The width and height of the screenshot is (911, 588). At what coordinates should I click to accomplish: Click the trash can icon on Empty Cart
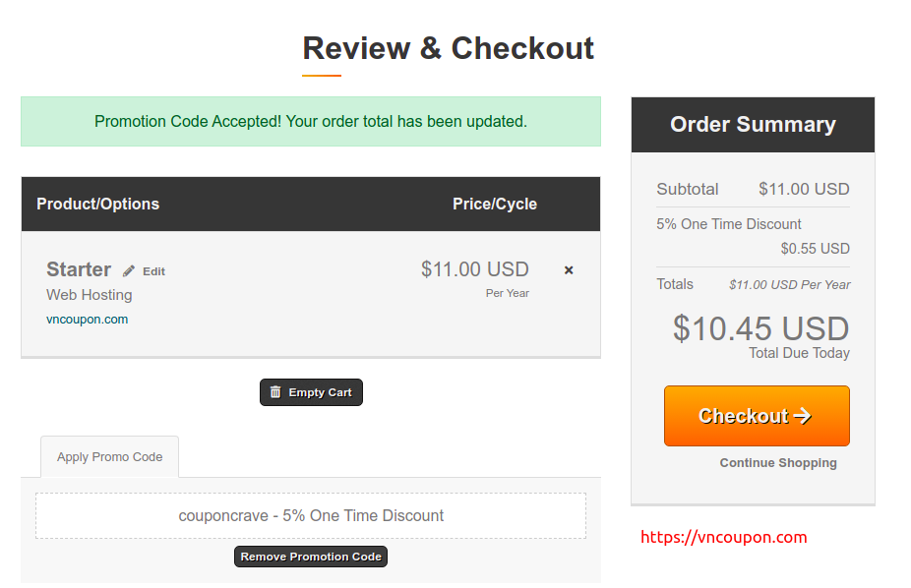[275, 392]
